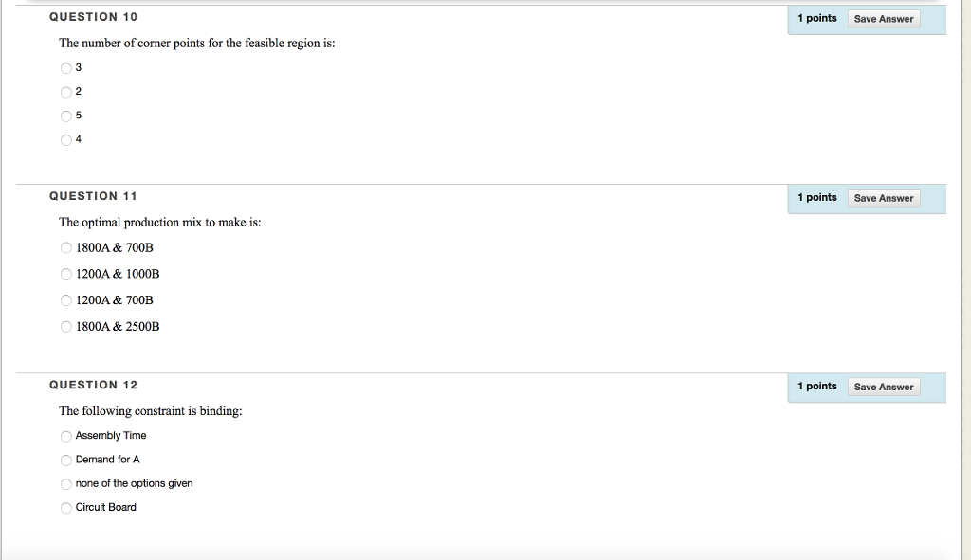Pick 1800A & 2500B as optimal mix
This screenshot has height=560, width=971.
tap(65, 327)
